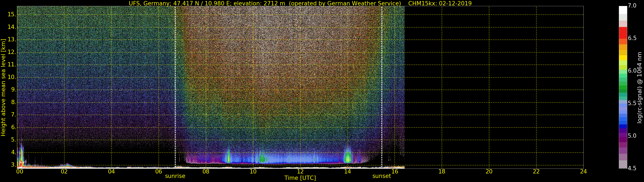
Task: Click the '24' time tick label
Action: 583,171
